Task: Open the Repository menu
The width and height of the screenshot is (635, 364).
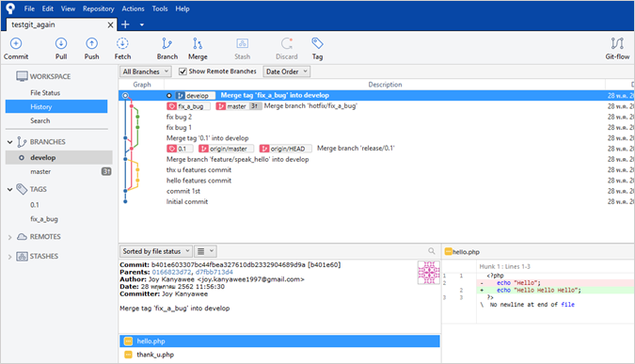Action: (x=99, y=8)
